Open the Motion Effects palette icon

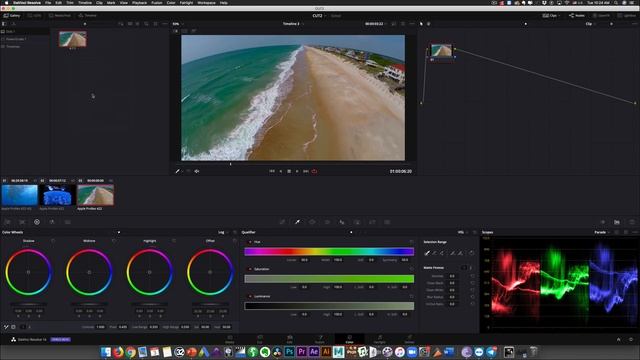coord(67,222)
